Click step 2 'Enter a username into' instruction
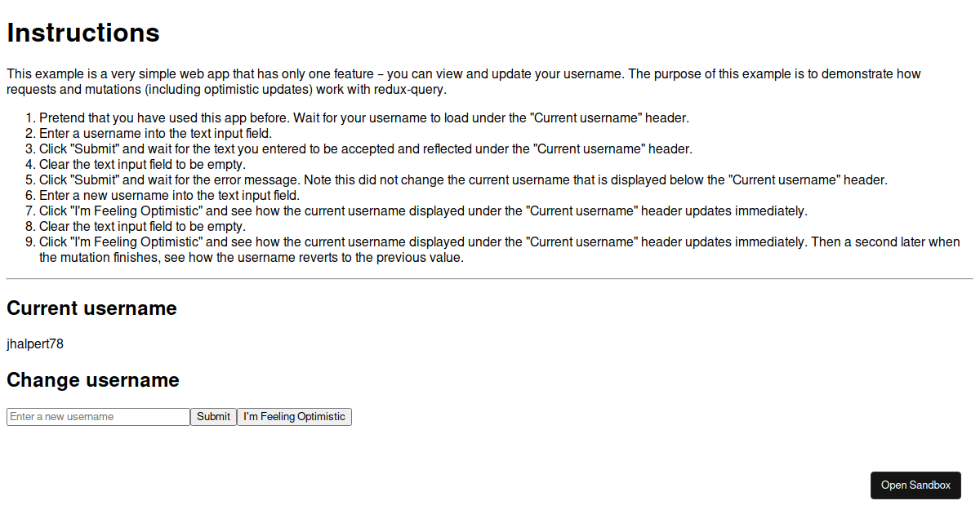Screen dimensions: 980x514 tap(155, 134)
